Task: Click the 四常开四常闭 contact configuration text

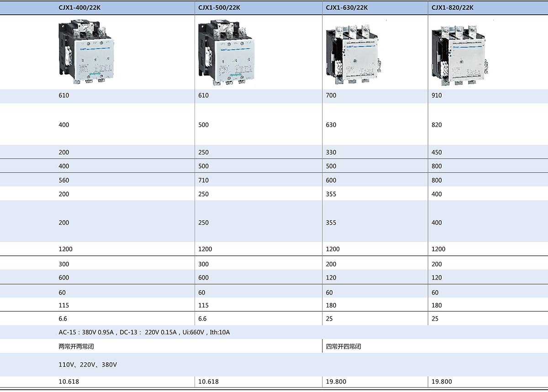Action: pos(343,346)
